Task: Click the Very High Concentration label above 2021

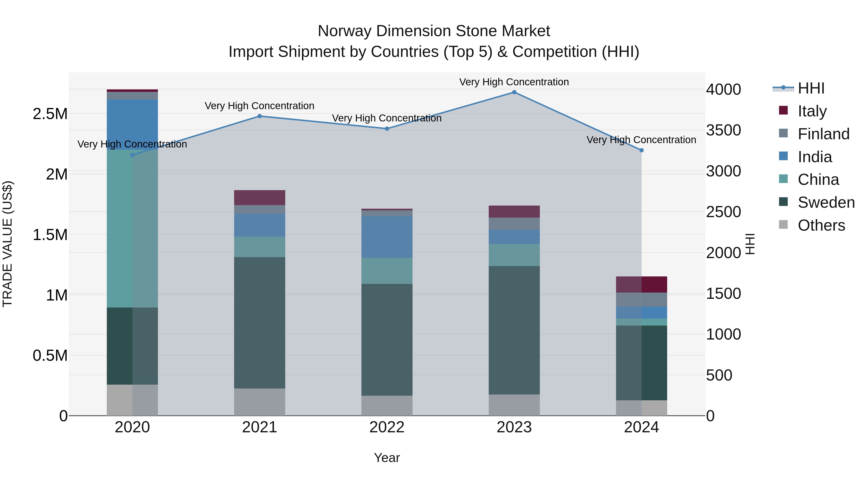Action: point(259,106)
